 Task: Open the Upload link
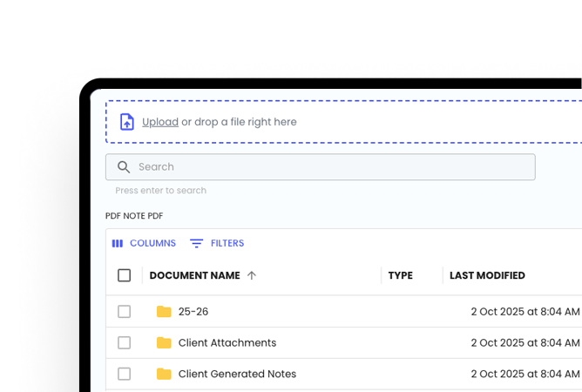click(160, 122)
